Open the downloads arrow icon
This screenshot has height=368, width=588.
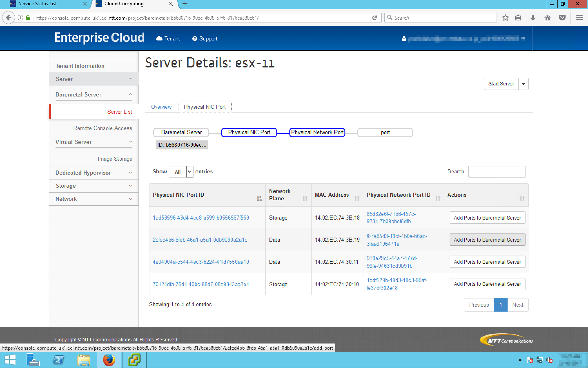533,18
